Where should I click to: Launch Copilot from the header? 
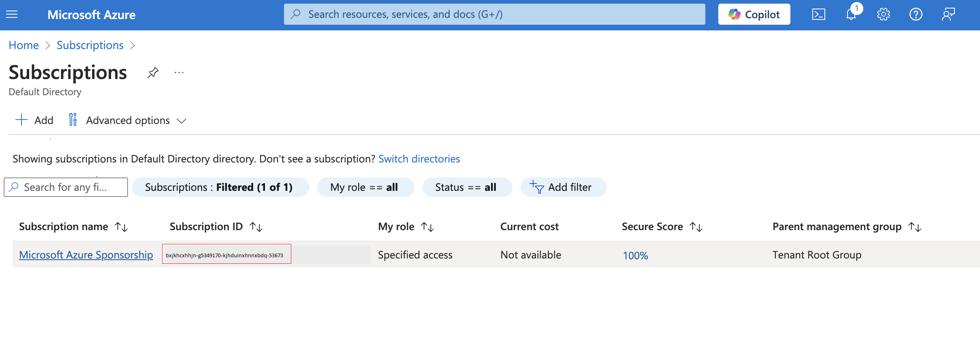[754, 15]
